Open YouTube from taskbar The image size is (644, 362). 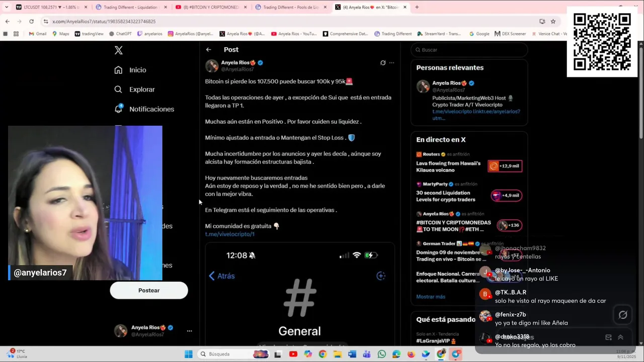coord(293,354)
